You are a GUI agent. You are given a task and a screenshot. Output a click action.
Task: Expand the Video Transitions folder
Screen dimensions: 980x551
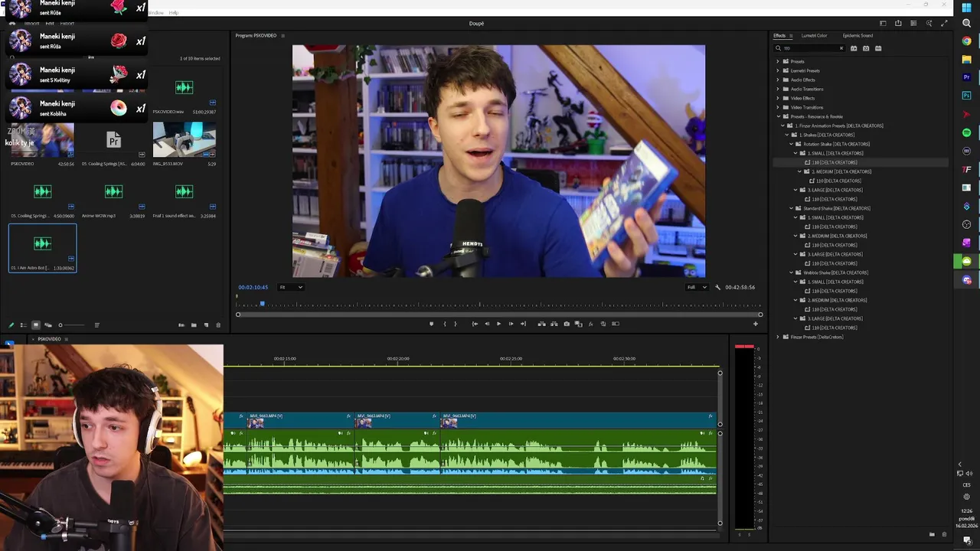point(778,107)
